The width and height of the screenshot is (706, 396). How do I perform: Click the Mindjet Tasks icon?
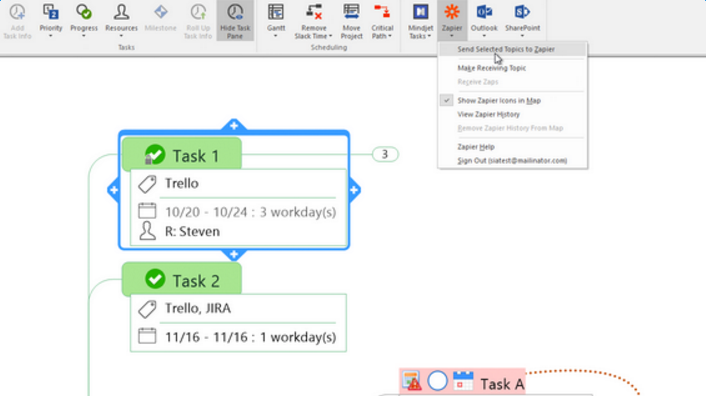(x=421, y=12)
